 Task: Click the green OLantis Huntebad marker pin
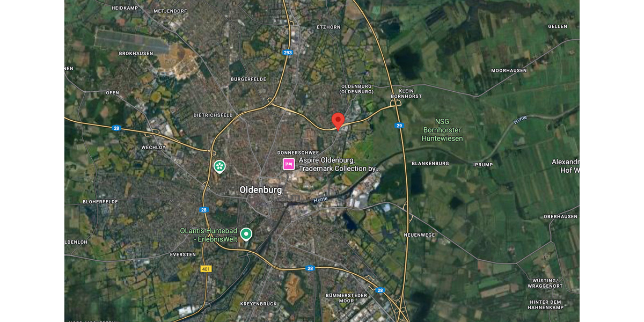click(x=246, y=235)
